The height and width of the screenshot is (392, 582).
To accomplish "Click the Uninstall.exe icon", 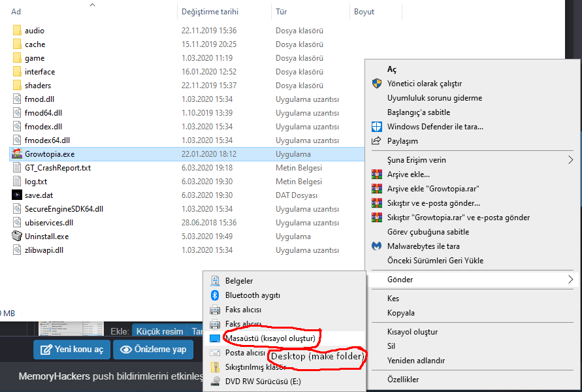I will [17, 236].
